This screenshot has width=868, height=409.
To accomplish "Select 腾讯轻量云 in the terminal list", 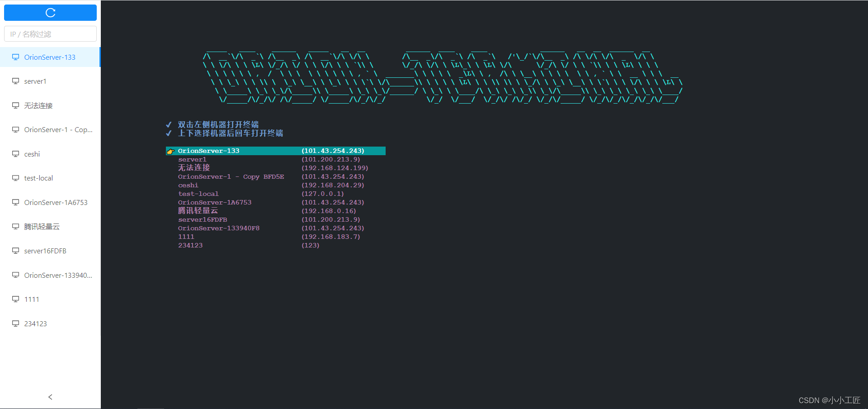I will (198, 210).
